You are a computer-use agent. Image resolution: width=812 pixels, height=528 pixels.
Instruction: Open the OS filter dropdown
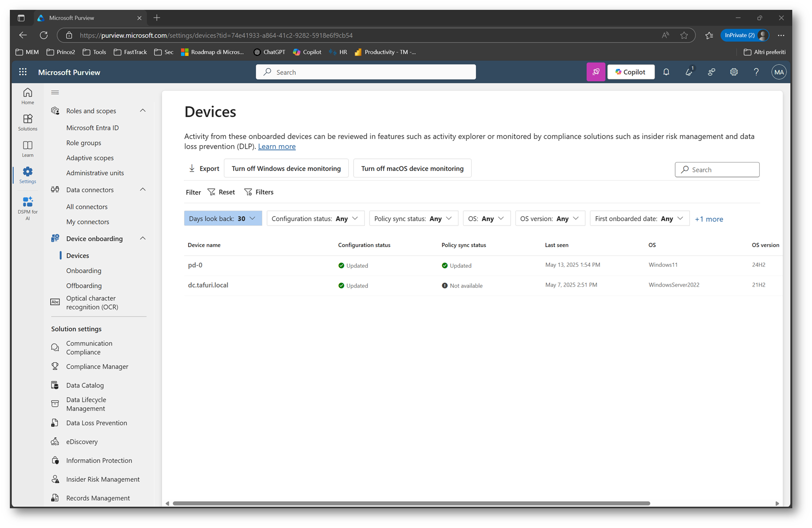pyautogui.click(x=487, y=218)
